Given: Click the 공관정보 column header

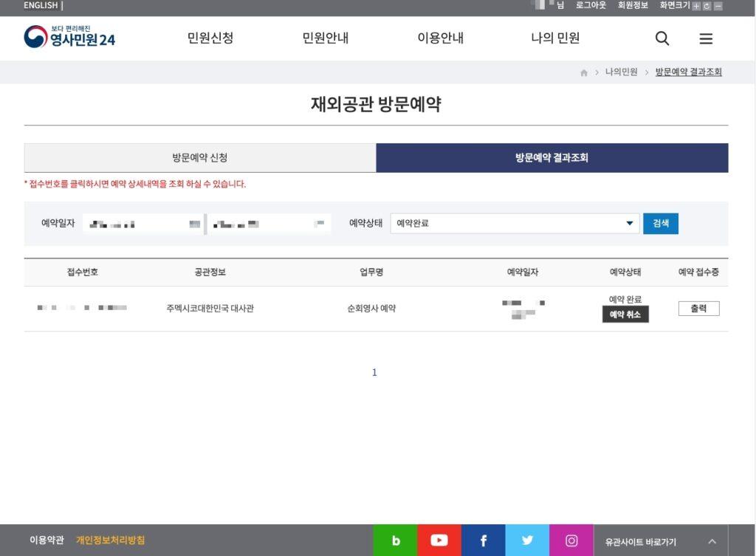Looking at the screenshot, I should point(210,272).
